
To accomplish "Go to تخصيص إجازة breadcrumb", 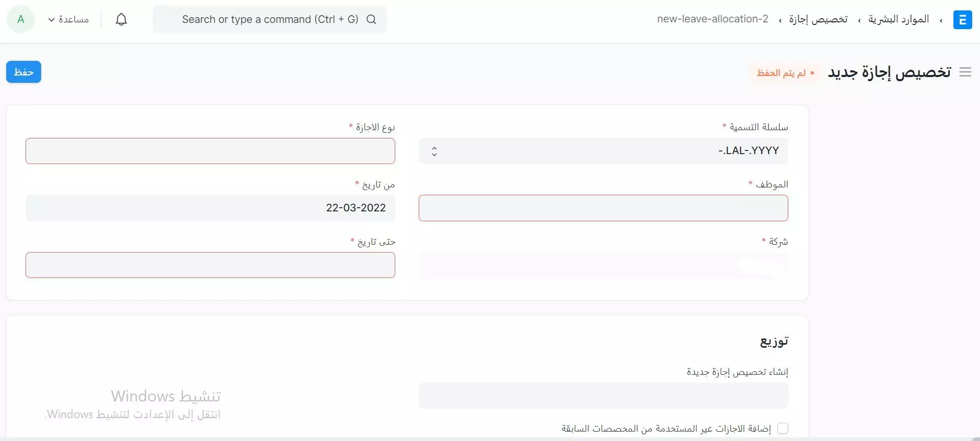I will [x=818, y=19].
